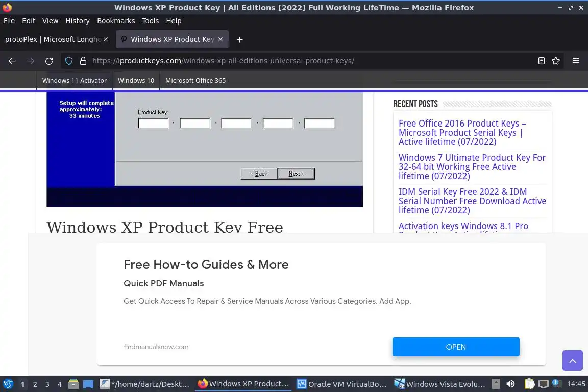Viewport: 588px width, 392px height.
Task: Click the scroll-to-top arrow button
Action: [x=572, y=360]
